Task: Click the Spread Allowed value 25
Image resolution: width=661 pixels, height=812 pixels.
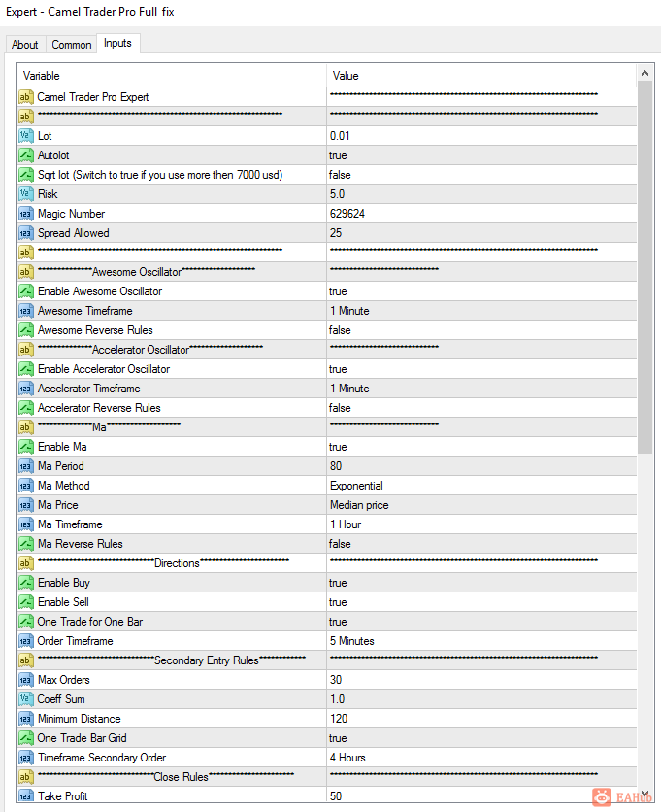Action: pos(481,233)
